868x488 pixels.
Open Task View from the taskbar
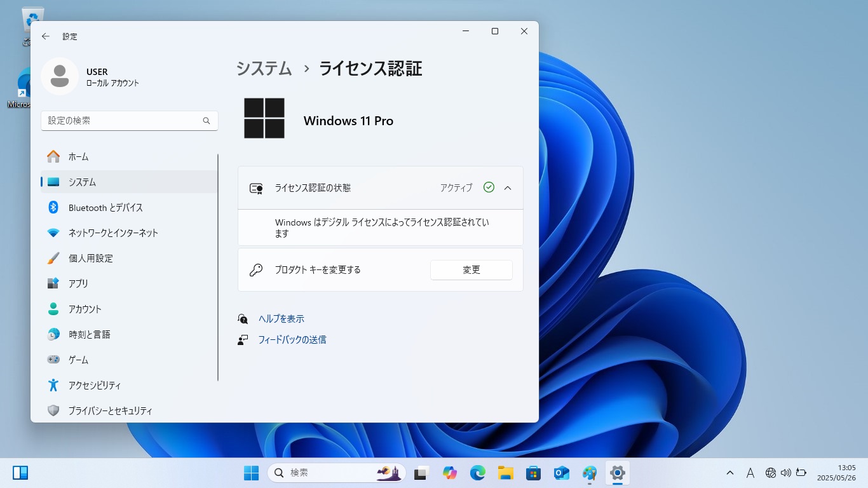(421, 473)
